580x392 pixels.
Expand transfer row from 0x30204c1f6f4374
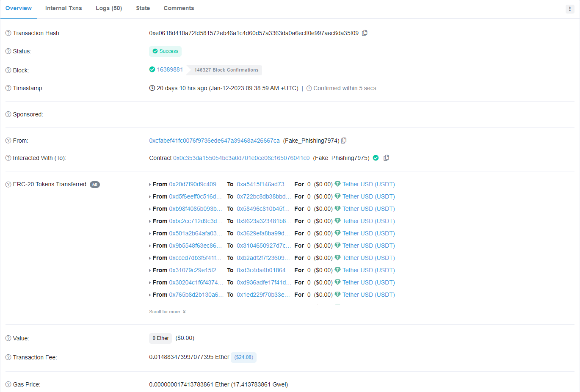tap(150, 283)
